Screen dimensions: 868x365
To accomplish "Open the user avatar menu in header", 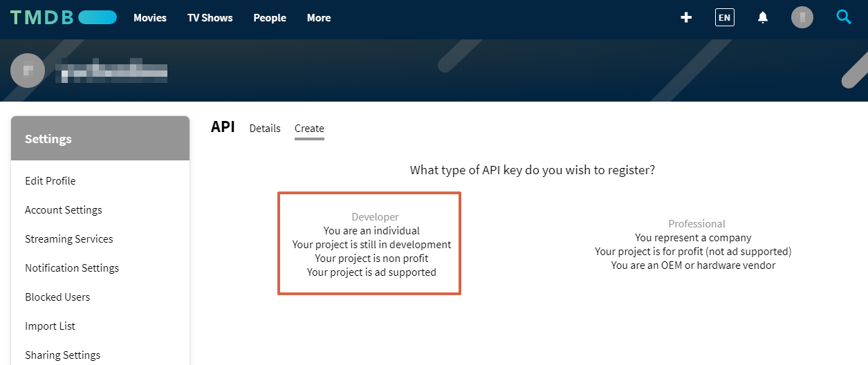I will (x=802, y=18).
